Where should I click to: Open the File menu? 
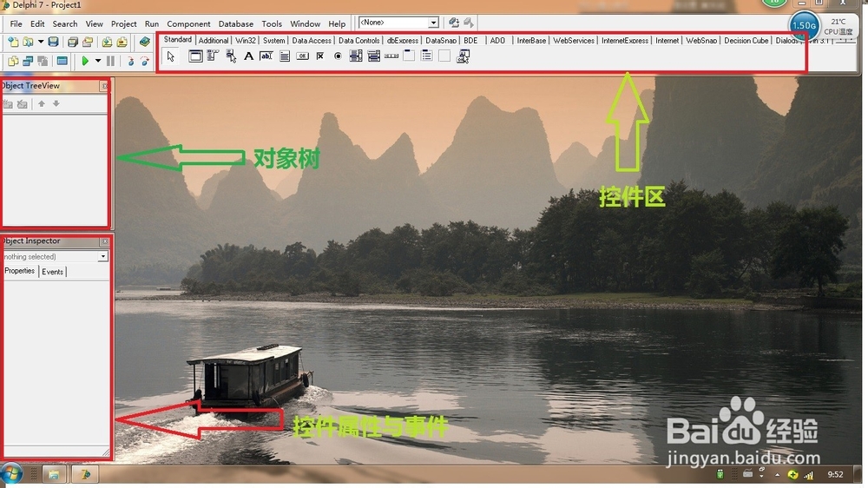coord(16,23)
